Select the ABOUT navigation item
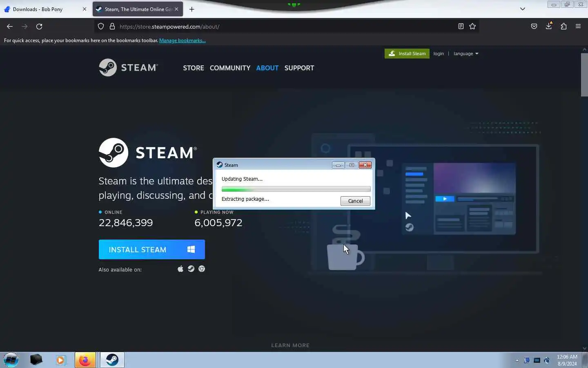The image size is (588, 368). click(x=267, y=68)
